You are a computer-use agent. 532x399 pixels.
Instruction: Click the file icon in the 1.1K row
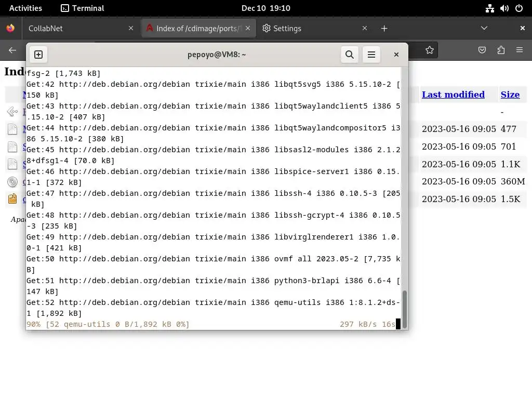(12, 164)
